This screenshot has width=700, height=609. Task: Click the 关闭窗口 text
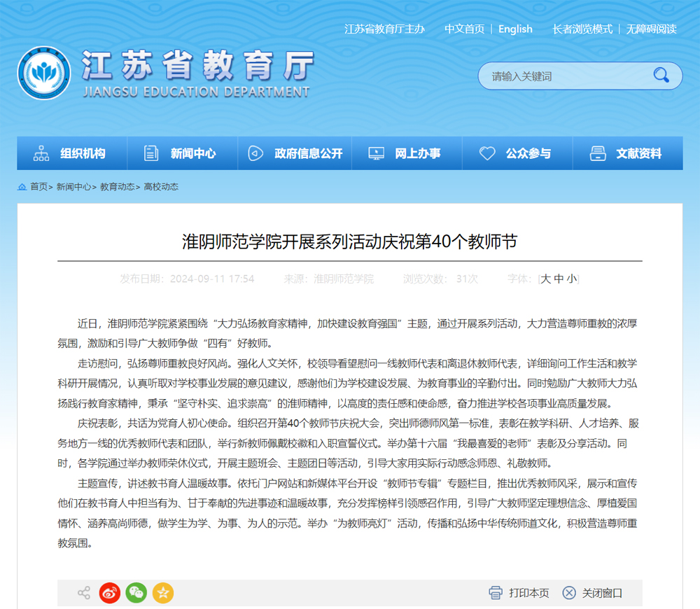click(602, 593)
